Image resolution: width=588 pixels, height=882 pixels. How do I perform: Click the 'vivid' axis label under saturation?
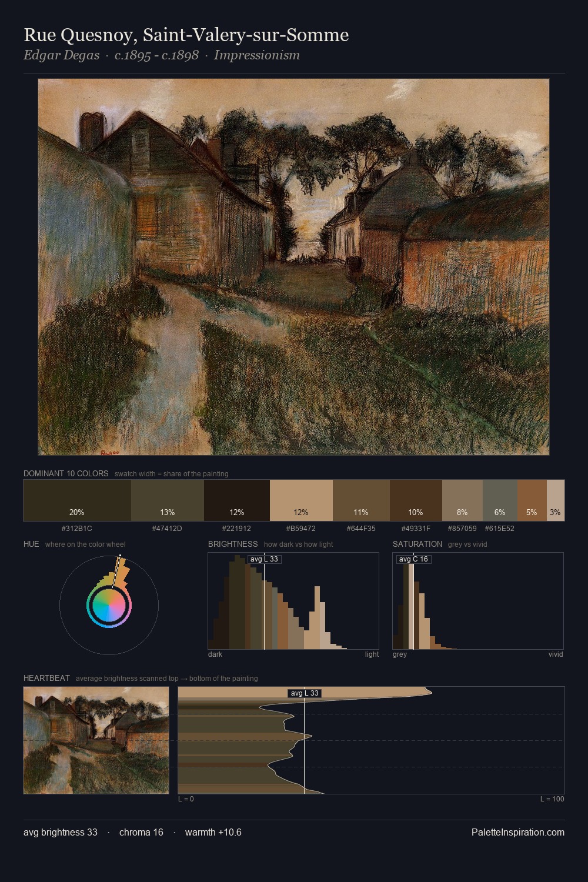click(556, 654)
